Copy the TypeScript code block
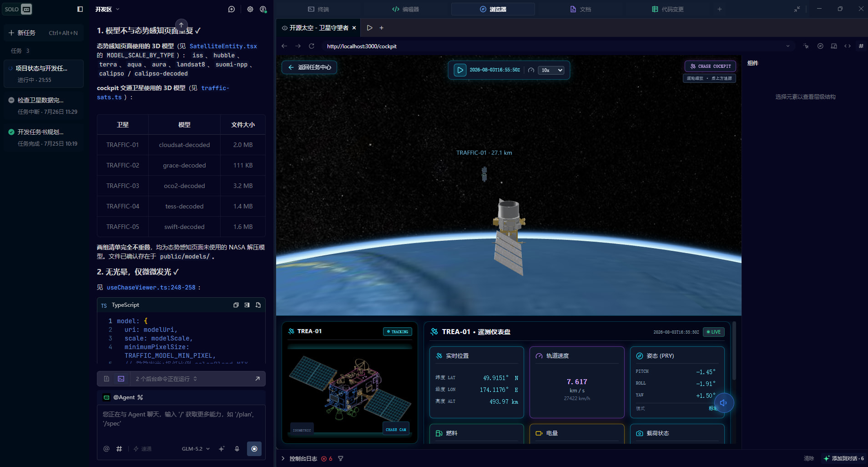Viewport: 868px width, 467px height. click(236, 305)
